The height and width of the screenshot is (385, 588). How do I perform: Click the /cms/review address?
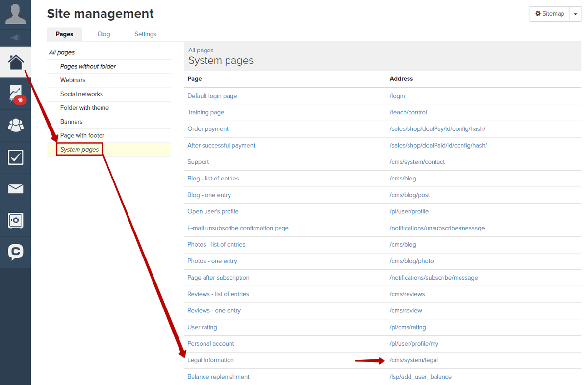pyautogui.click(x=406, y=311)
